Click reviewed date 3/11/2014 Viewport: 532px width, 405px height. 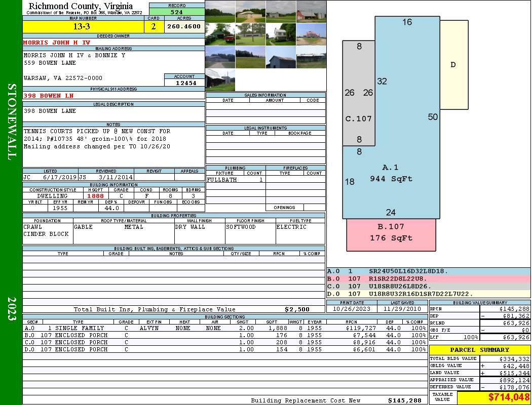[116, 177]
